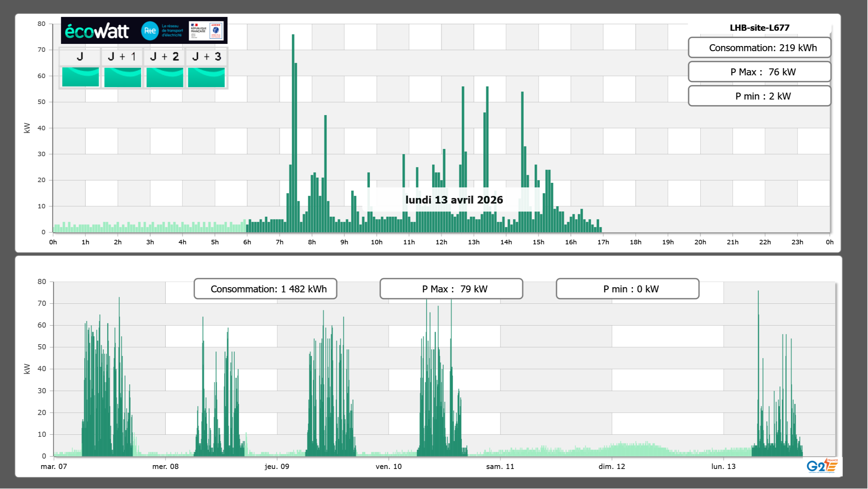Select the green J + 1 signal
868x489 pixels.
(x=122, y=77)
